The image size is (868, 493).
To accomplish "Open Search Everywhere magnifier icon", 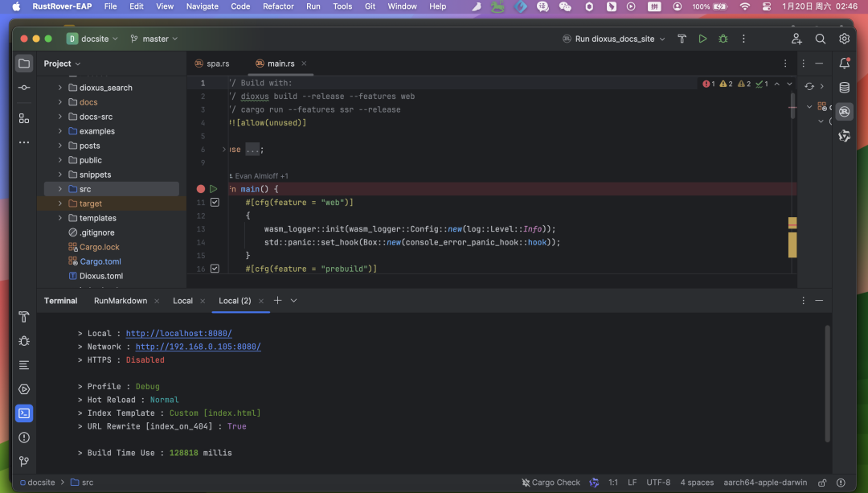I will 820,39.
